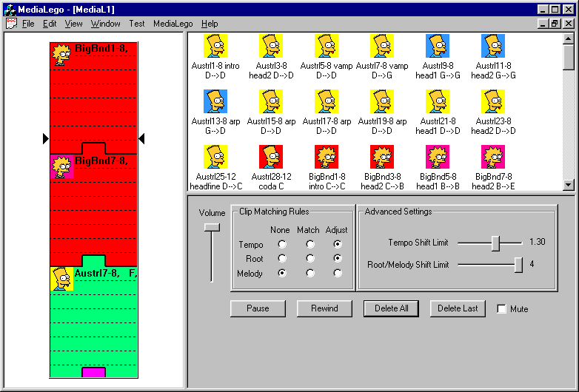Click the Austrl21-8 head1 D-->D clip icon
Screen dimensions: 579x392
tap(438, 101)
